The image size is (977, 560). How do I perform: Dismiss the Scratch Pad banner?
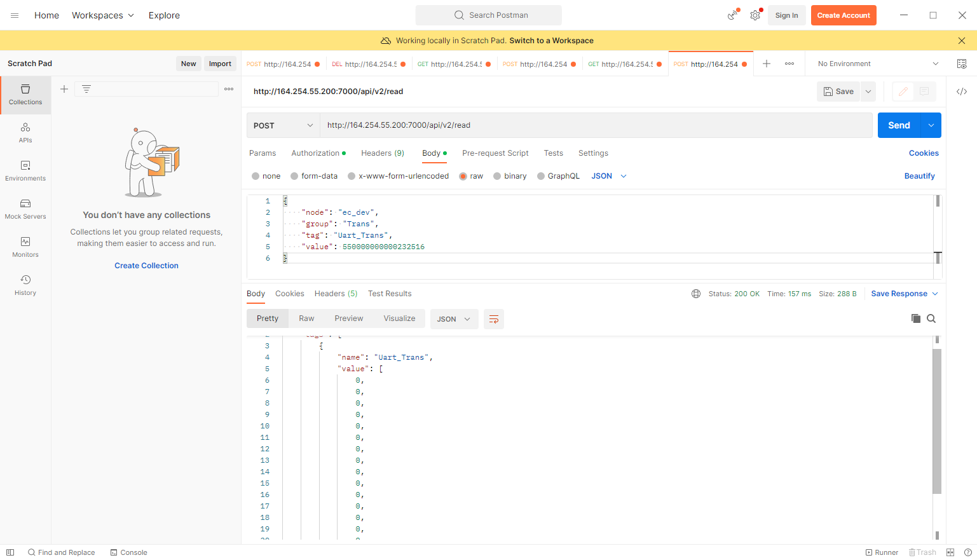click(962, 41)
